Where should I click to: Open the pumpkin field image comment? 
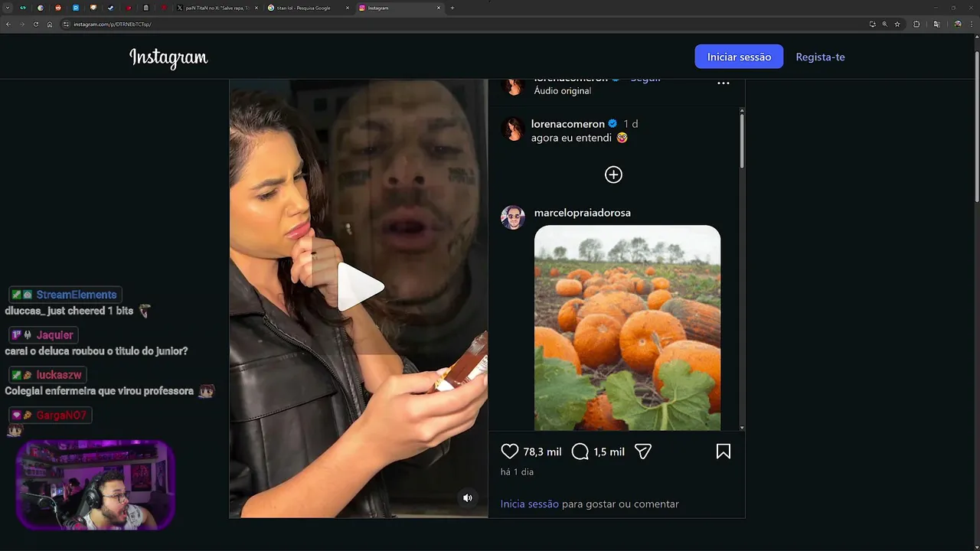627,328
